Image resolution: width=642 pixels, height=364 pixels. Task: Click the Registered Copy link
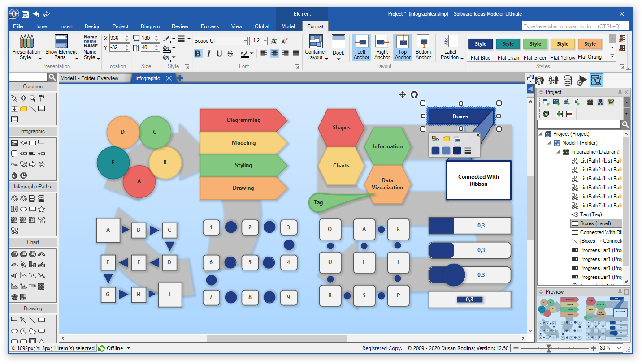click(x=382, y=348)
